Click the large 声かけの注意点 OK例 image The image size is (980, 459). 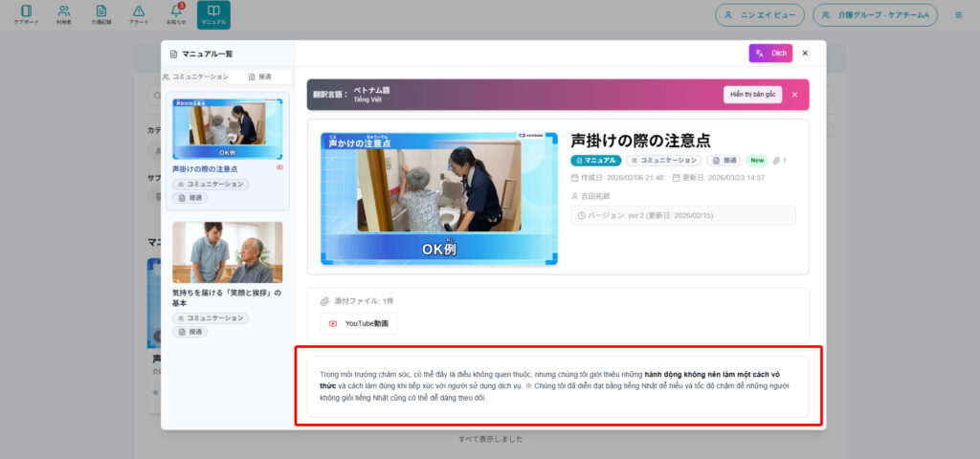pyautogui.click(x=438, y=198)
